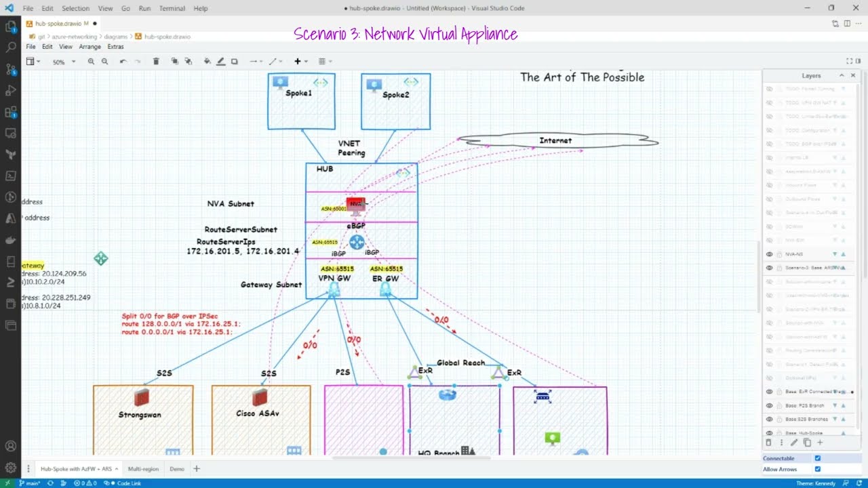Click the main branch indicator in status bar
The width and height of the screenshot is (868, 488).
31,483
